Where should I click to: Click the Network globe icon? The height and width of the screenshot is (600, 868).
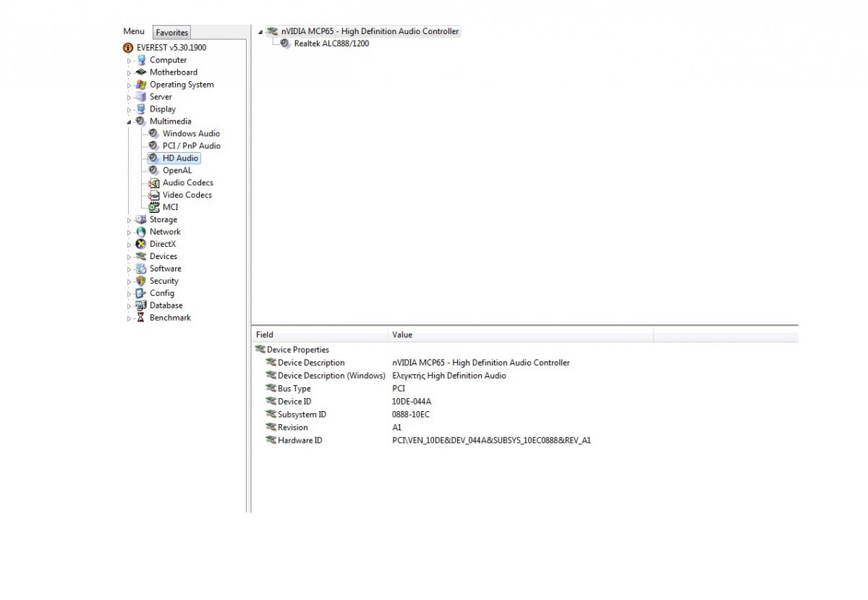click(142, 232)
